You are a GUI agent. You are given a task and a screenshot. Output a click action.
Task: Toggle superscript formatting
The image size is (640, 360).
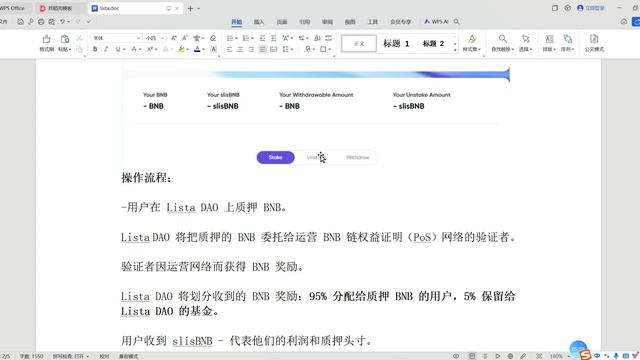(150, 49)
